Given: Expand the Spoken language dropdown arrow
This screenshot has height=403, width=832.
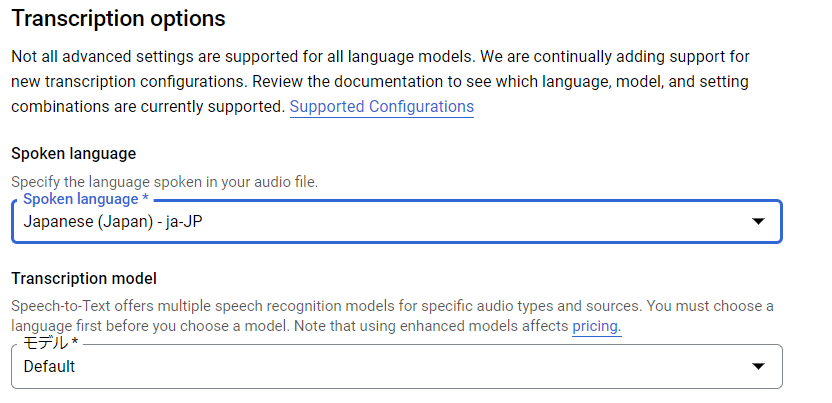Looking at the screenshot, I should click(x=758, y=221).
